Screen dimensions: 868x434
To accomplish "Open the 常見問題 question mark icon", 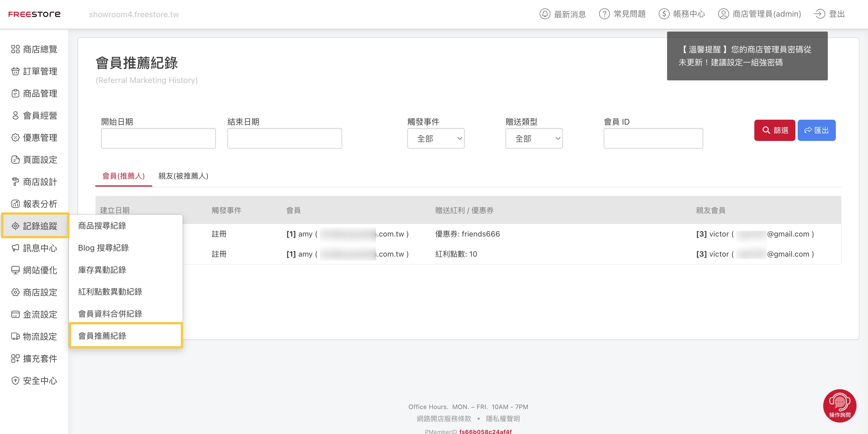I will (x=604, y=14).
